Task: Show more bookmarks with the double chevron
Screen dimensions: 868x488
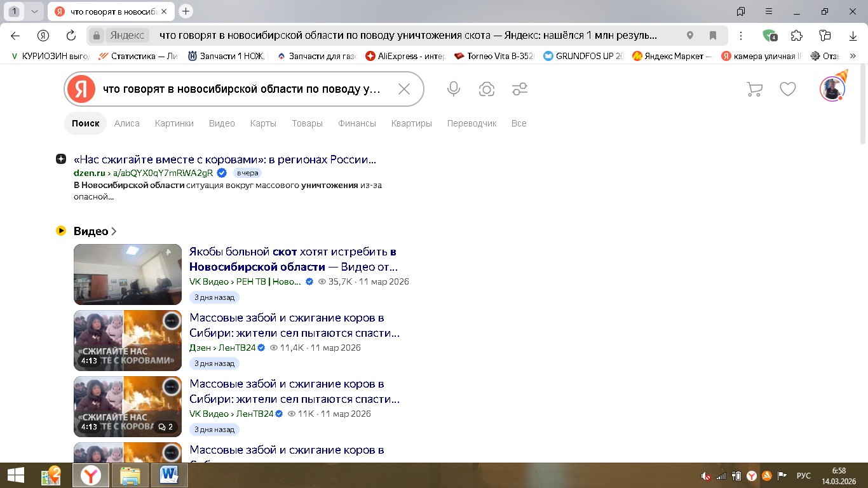Action: pos(853,56)
